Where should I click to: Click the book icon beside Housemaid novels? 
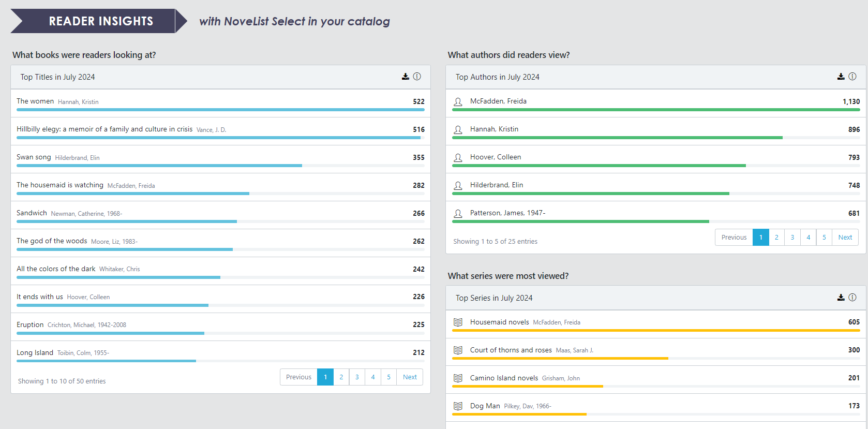[458, 322]
